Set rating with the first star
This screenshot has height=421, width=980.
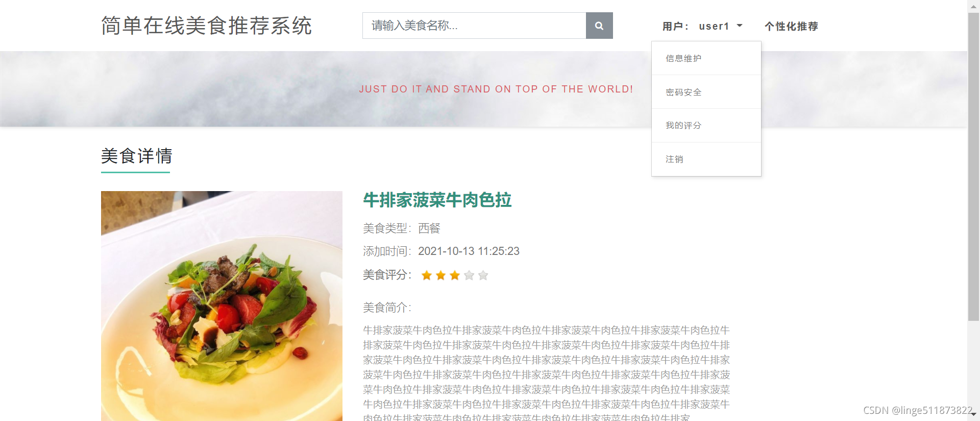pyautogui.click(x=427, y=275)
